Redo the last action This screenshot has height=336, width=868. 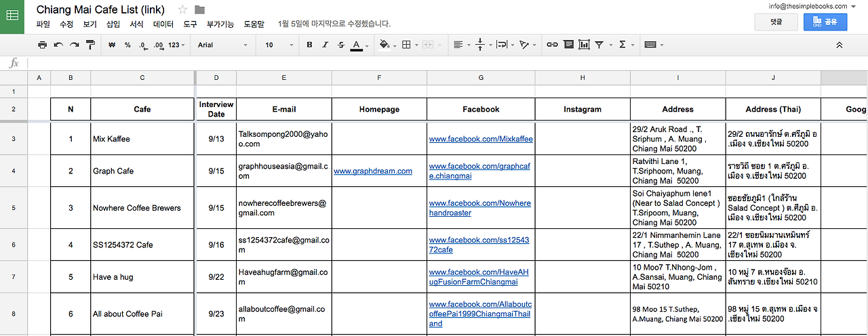[74, 45]
